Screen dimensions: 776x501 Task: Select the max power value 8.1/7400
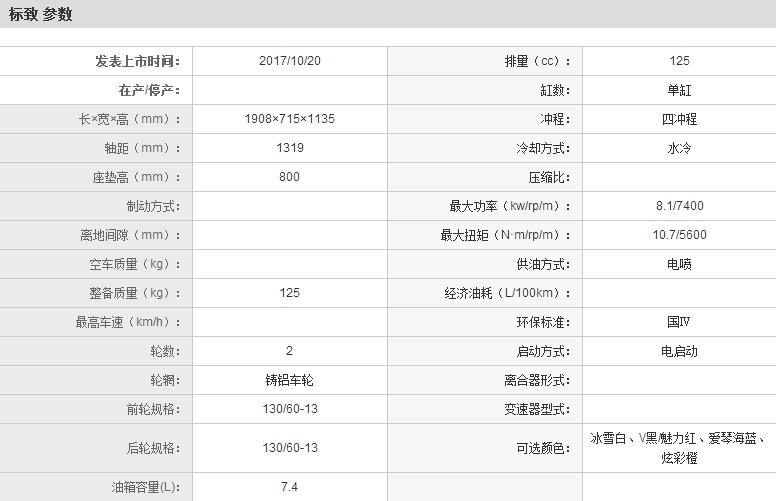coord(679,206)
